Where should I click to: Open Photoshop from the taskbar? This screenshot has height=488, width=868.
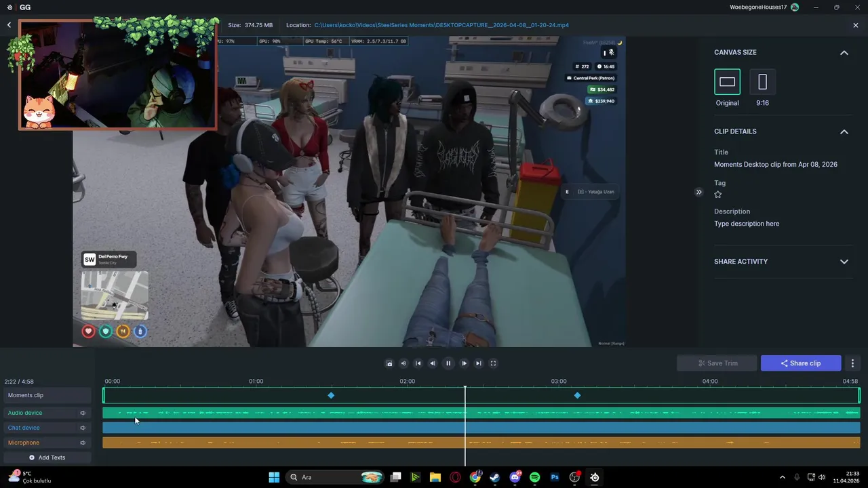pyautogui.click(x=555, y=477)
